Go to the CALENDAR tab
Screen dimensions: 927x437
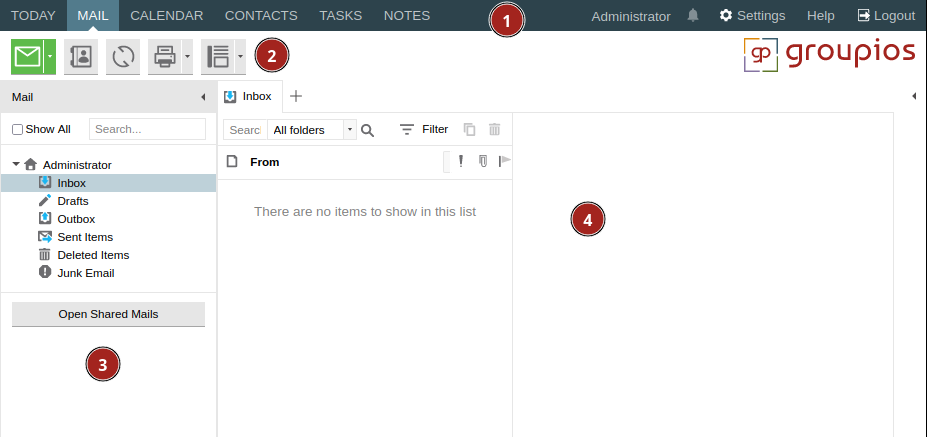click(167, 15)
